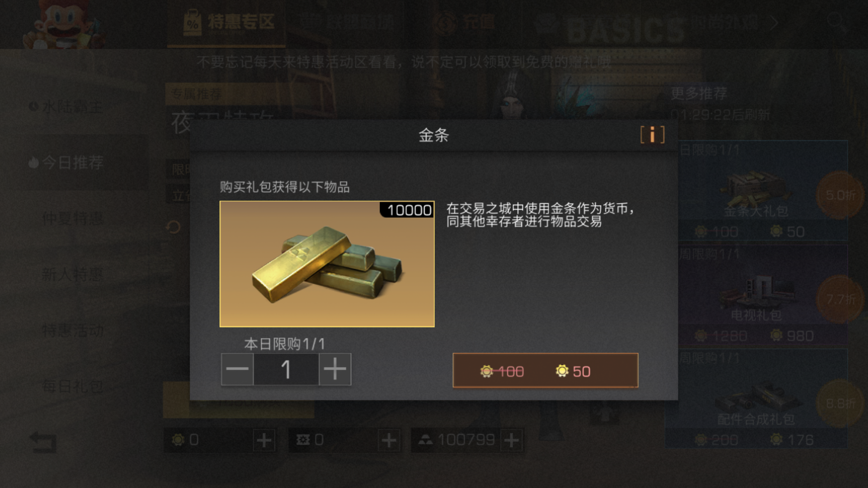This screenshot has width=868, height=488.
Task: Switch to the 充值 tab
Action: [x=466, y=23]
